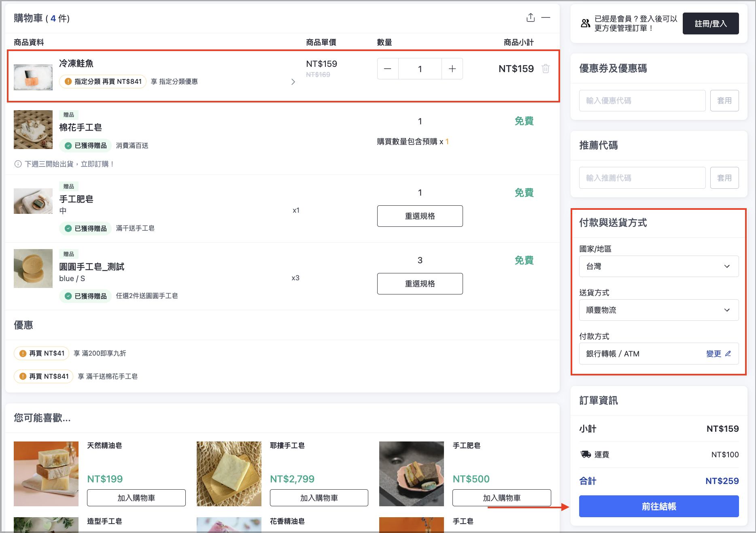Open 圓圓手工皂_測試 gift thumbnail
756x533 pixels.
click(33, 269)
